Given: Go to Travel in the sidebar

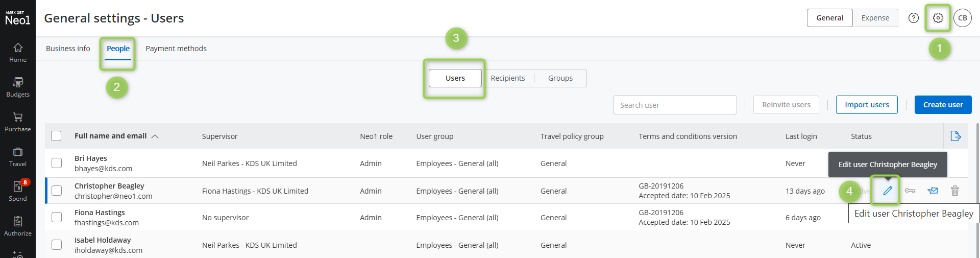Looking at the screenshot, I should point(18,156).
